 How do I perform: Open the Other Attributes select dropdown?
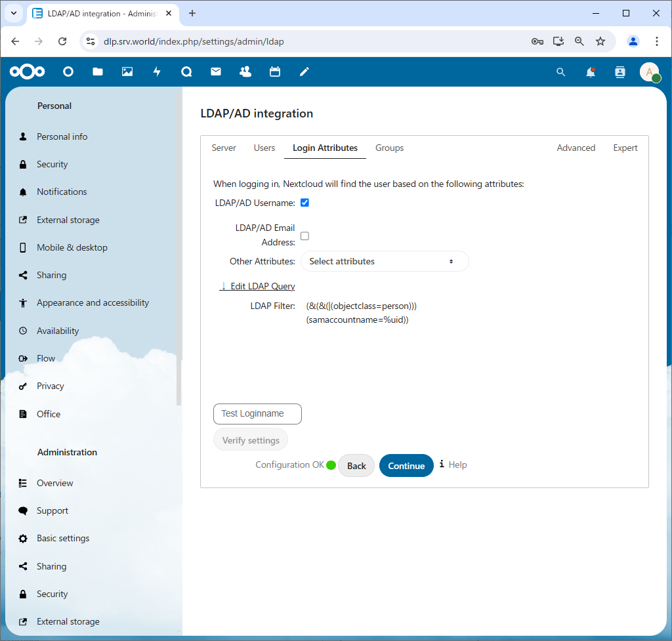click(x=385, y=261)
